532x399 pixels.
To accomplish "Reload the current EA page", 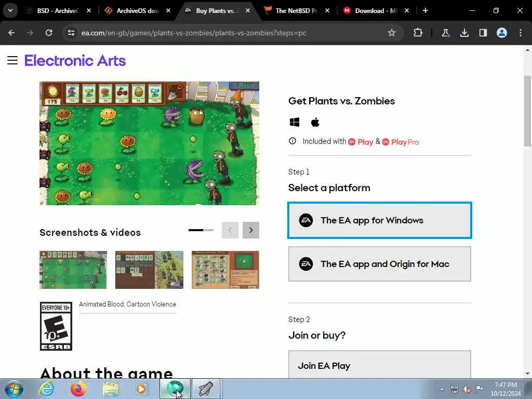I will pos(49,33).
